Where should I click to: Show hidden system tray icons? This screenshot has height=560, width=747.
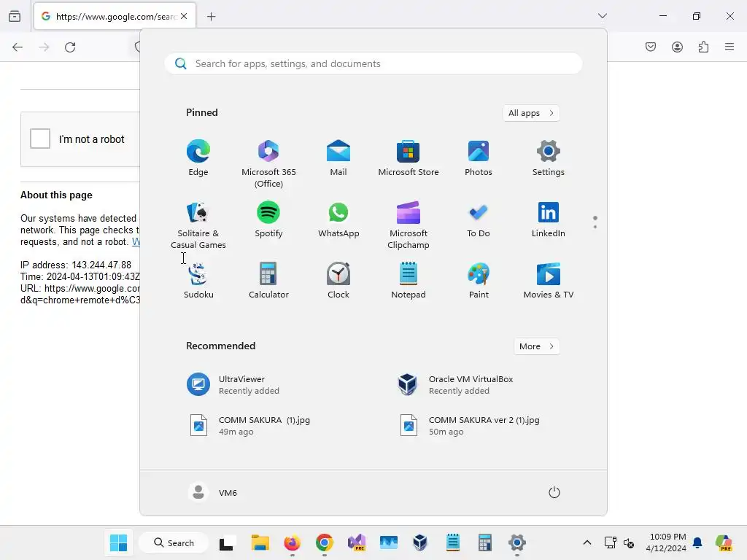tap(587, 542)
